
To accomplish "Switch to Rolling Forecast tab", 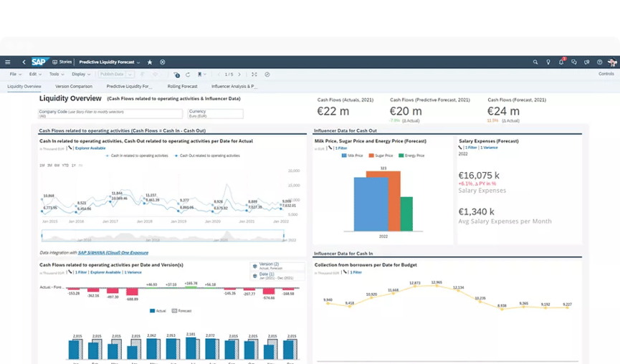I will (x=181, y=87).
